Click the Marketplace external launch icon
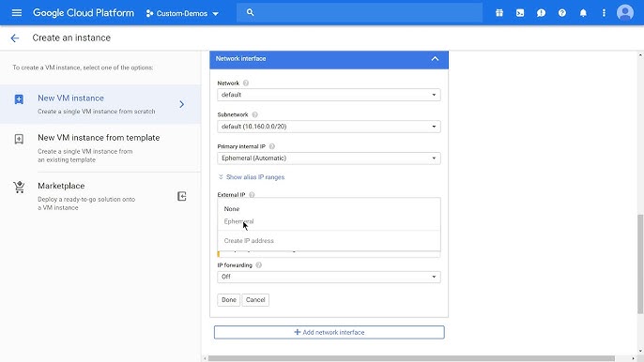Screen dimensions: 644x362 (x=182, y=196)
